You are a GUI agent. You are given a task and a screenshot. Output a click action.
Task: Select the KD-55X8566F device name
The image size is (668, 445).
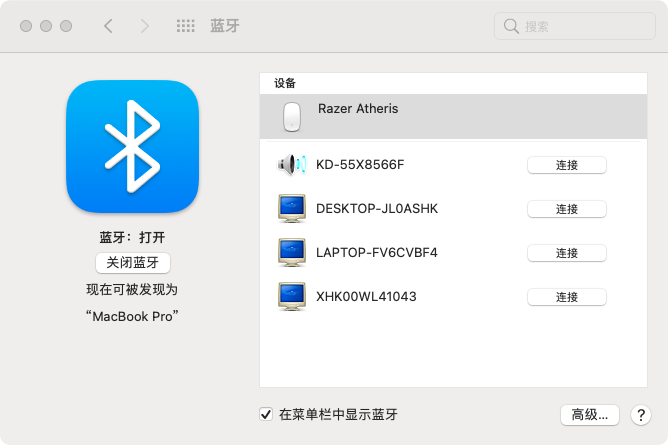pyautogui.click(x=360, y=164)
